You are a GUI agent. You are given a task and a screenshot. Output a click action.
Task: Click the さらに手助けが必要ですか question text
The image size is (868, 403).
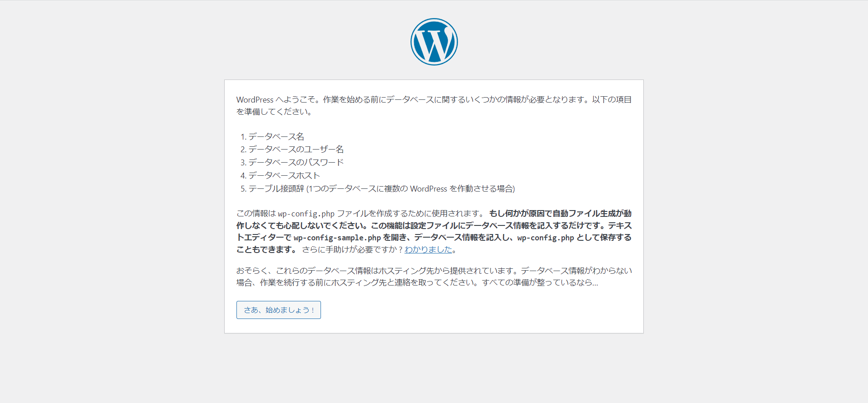click(x=352, y=249)
